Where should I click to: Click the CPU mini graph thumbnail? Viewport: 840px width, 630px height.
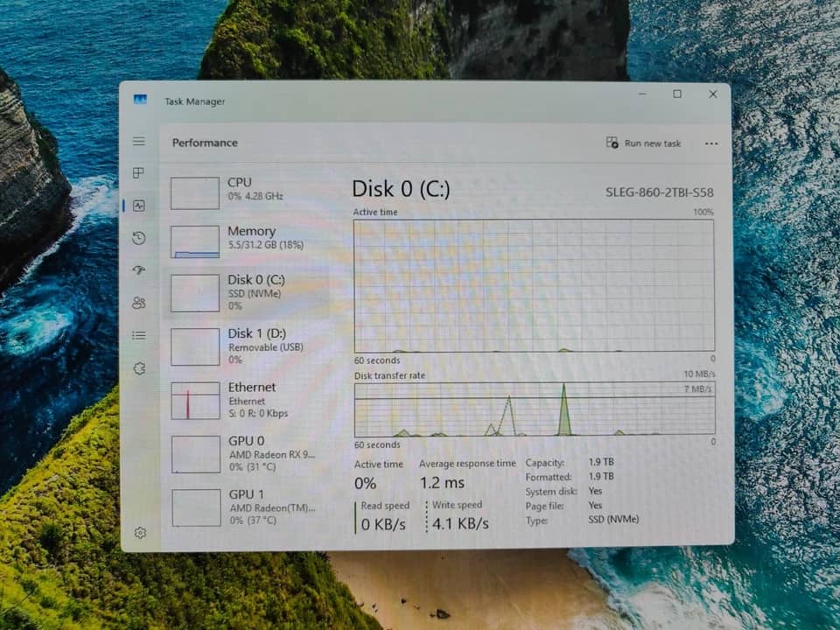pos(195,192)
